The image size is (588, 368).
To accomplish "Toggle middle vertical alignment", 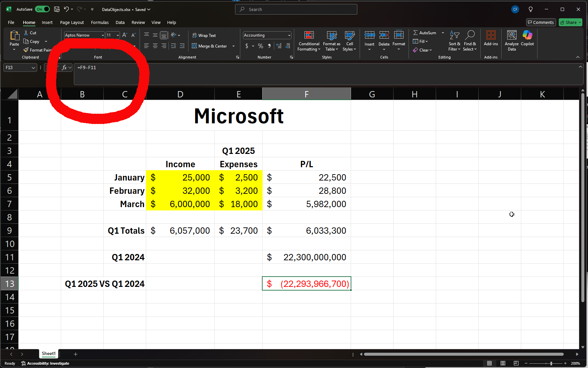I will point(155,35).
